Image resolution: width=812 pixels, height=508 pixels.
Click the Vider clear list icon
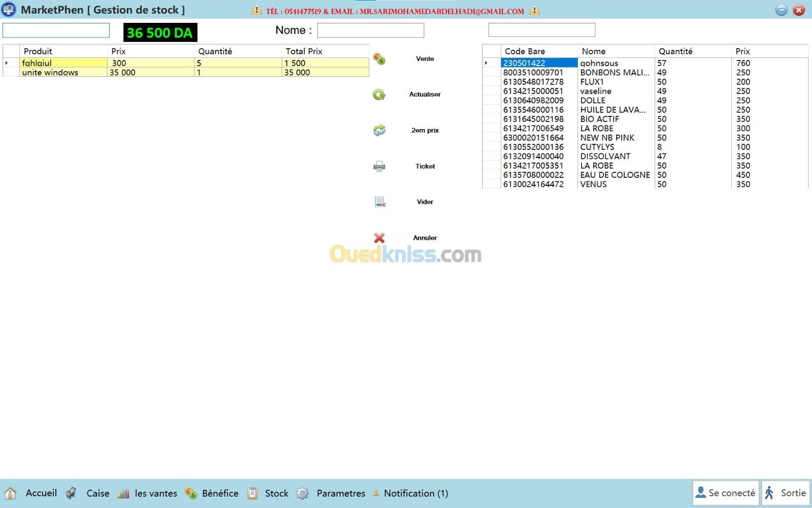click(x=380, y=202)
